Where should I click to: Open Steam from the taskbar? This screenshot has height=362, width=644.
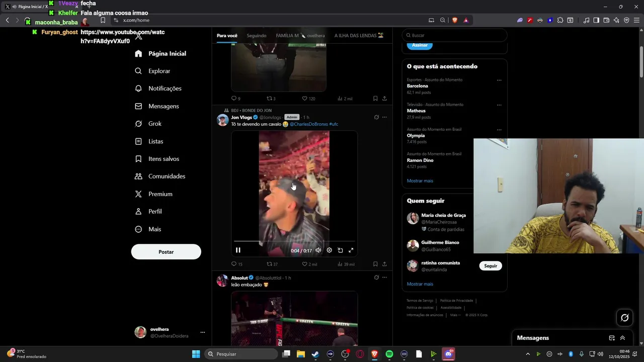point(315,354)
